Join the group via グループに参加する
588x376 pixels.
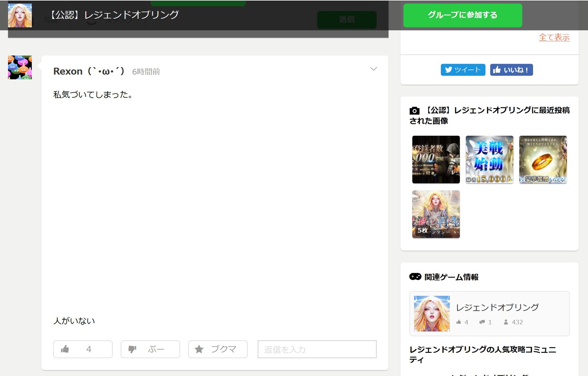[463, 15]
